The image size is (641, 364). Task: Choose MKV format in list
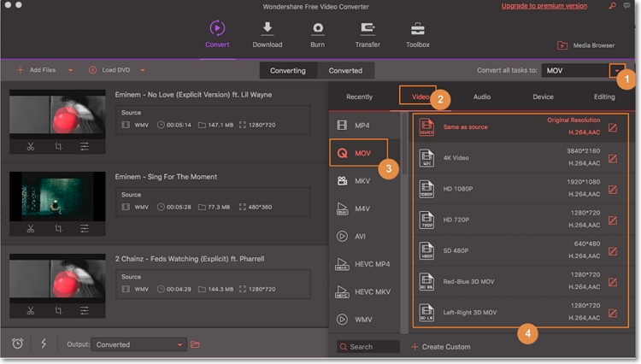(x=365, y=180)
